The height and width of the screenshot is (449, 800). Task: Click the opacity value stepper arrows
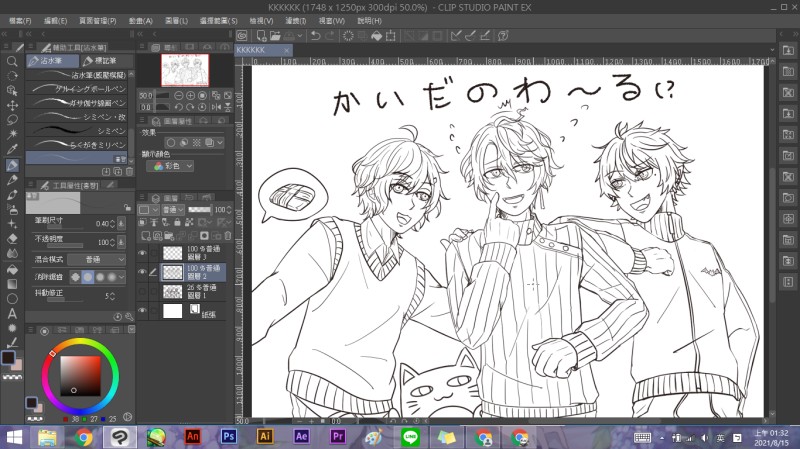pyautogui.click(x=112, y=242)
